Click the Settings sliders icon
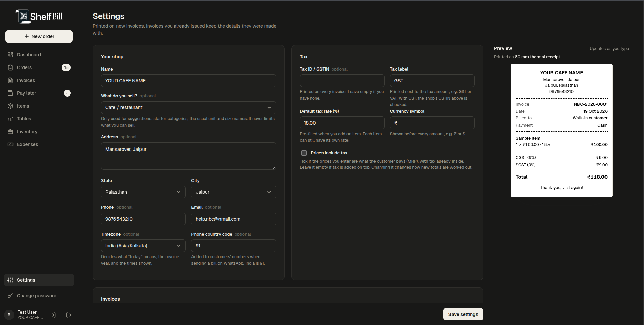Viewport: 644px width, 325px height. (10, 280)
